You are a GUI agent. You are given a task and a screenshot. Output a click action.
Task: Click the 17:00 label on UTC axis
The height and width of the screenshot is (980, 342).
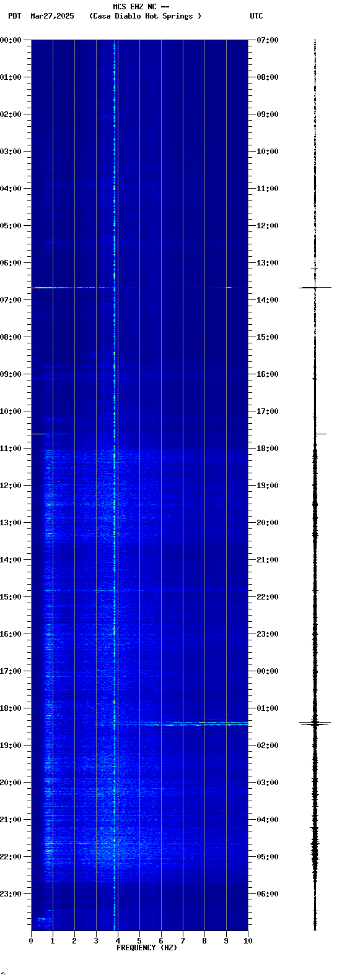point(267,411)
